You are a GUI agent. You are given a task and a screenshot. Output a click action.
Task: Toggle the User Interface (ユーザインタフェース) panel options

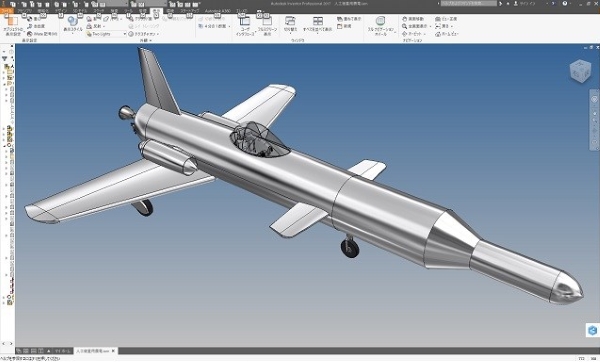(x=245, y=25)
